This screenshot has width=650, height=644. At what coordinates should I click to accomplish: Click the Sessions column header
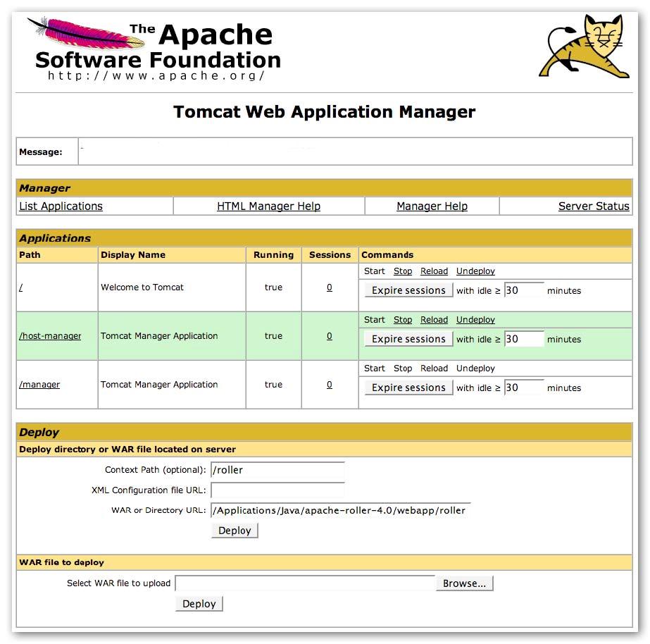point(330,254)
